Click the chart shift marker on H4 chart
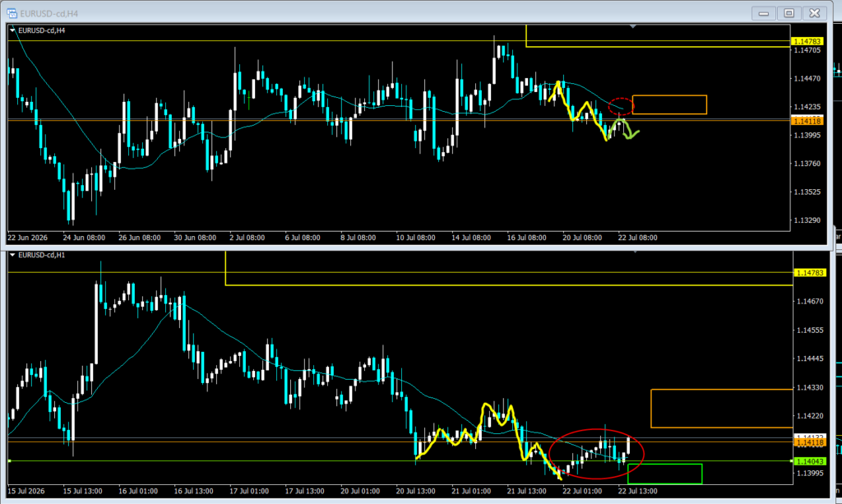 pos(633,26)
